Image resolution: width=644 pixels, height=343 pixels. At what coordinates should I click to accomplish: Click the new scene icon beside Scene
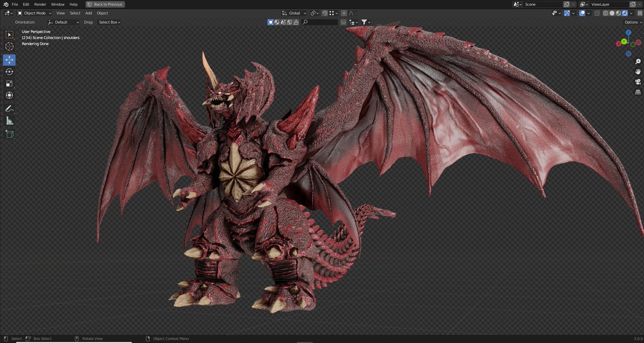click(566, 4)
